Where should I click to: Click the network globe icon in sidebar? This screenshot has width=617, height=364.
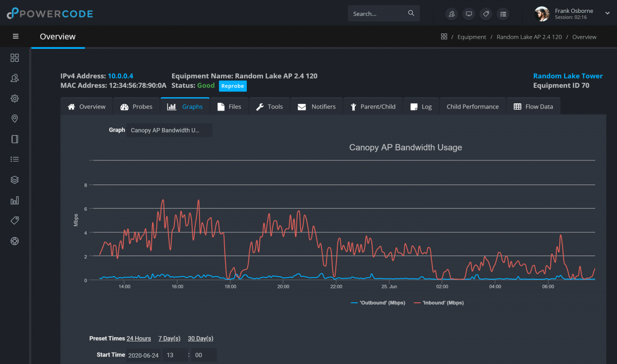(x=14, y=241)
